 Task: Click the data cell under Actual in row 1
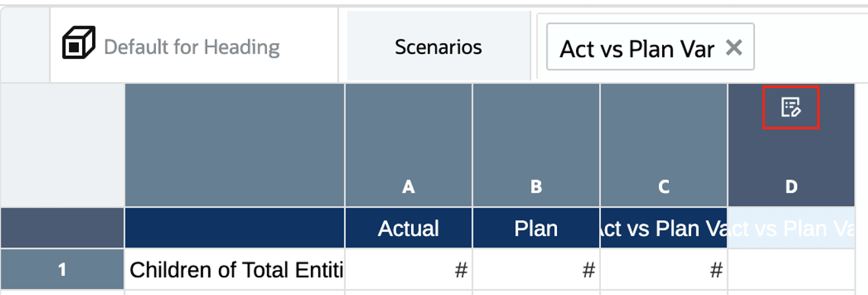(x=408, y=269)
